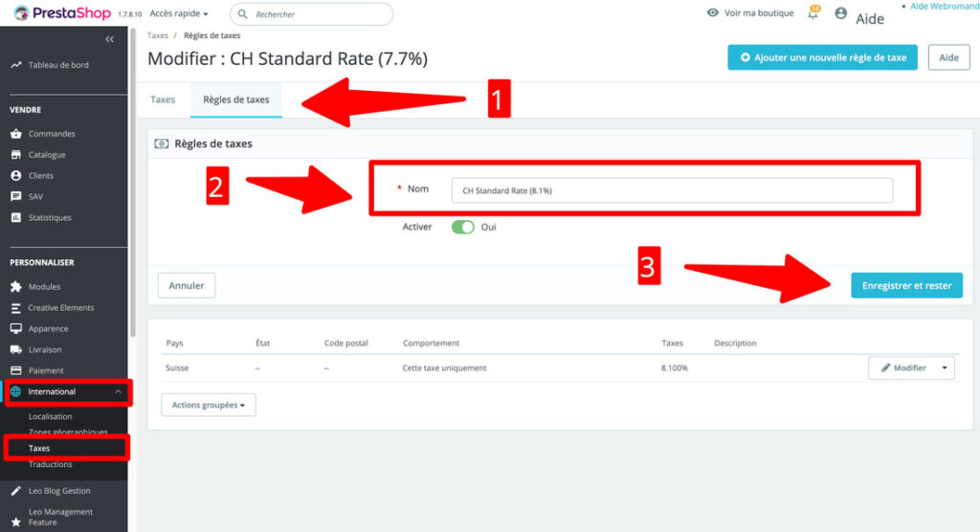This screenshot has width=980, height=532.
Task: Click the notifications bell icon
Action: [813, 13]
